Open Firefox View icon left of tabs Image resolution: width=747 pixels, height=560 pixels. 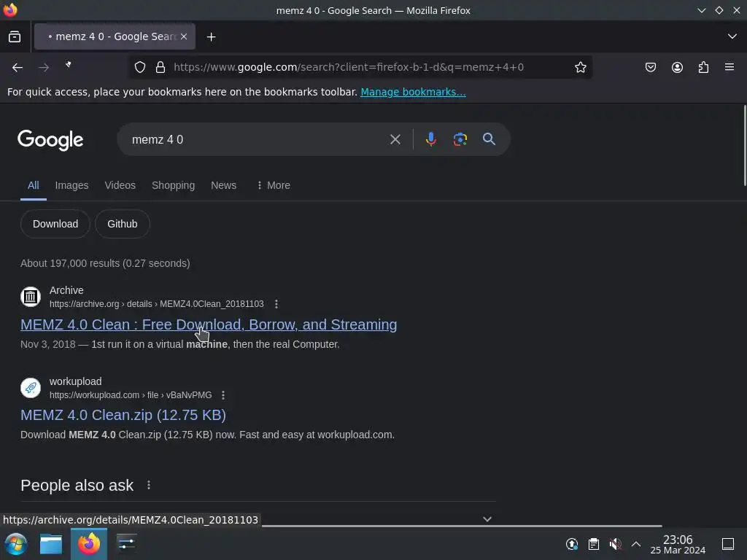(15, 36)
